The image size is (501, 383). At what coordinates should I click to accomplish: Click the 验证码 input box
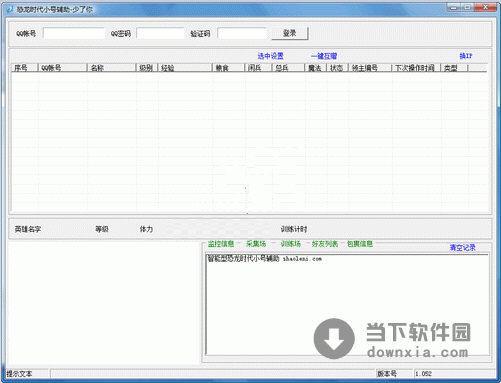pyautogui.click(x=242, y=33)
